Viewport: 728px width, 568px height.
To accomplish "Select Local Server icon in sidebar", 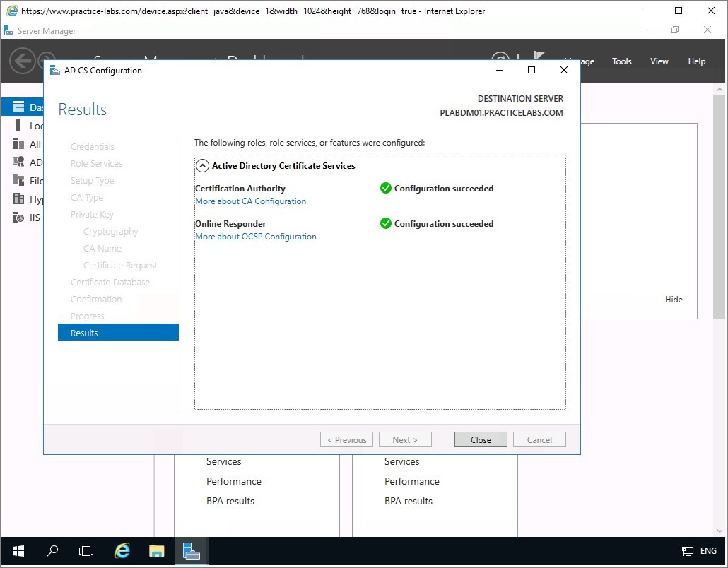I will pos(18,125).
